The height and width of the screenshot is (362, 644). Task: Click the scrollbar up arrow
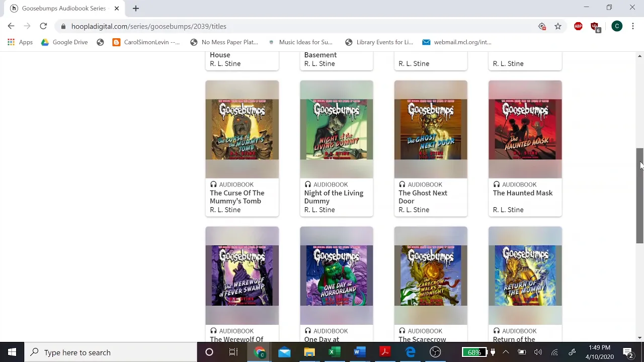(639, 56)
